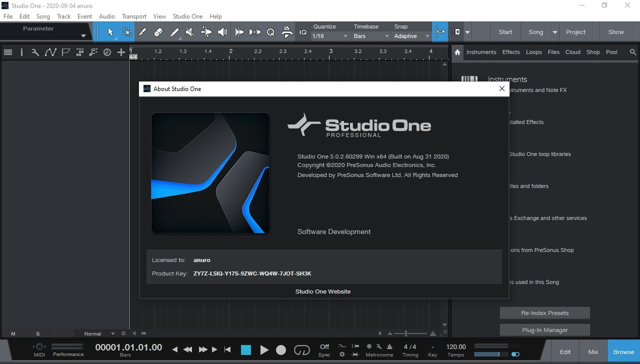
Task: Click the Re-Index Presets button
Action: pyautogui.click(x=545, y=313)
